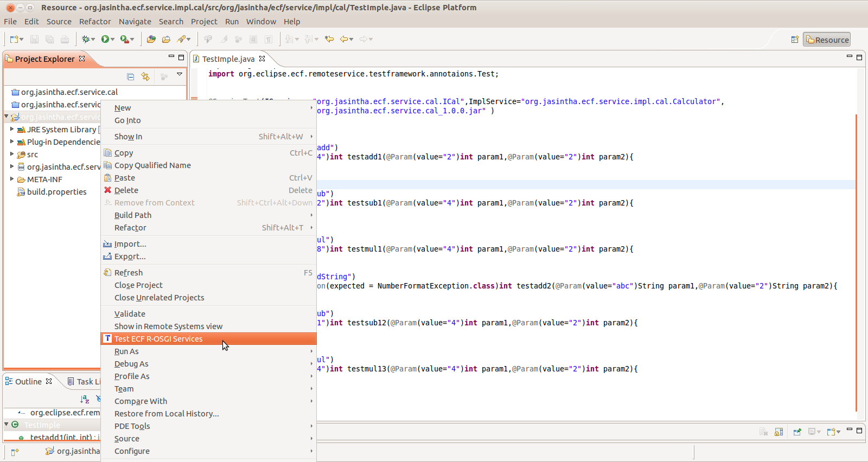The width and height of the screenshot is (868, 462).
Task: Select the TestImple.java editor tab
Action: point(228,59)
